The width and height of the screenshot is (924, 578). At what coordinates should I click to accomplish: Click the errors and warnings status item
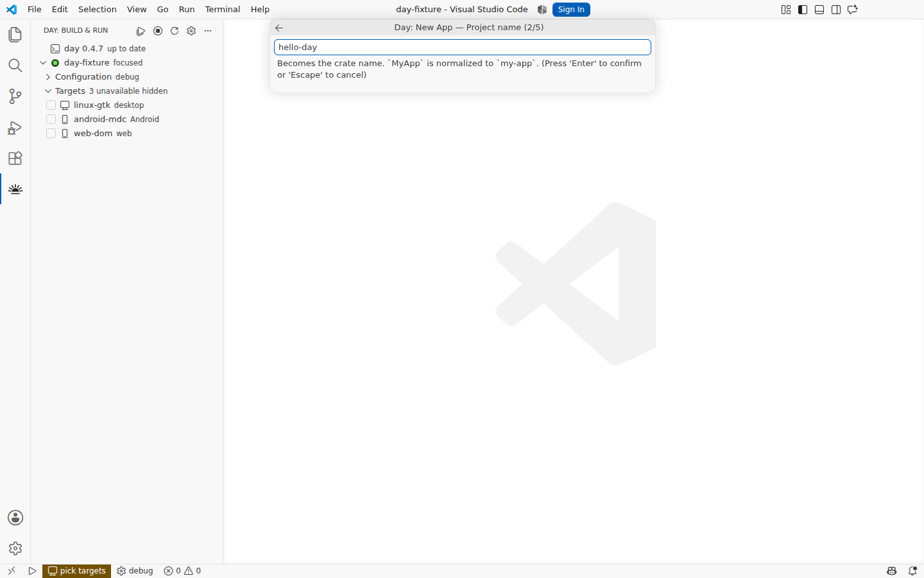pos(182,571)
